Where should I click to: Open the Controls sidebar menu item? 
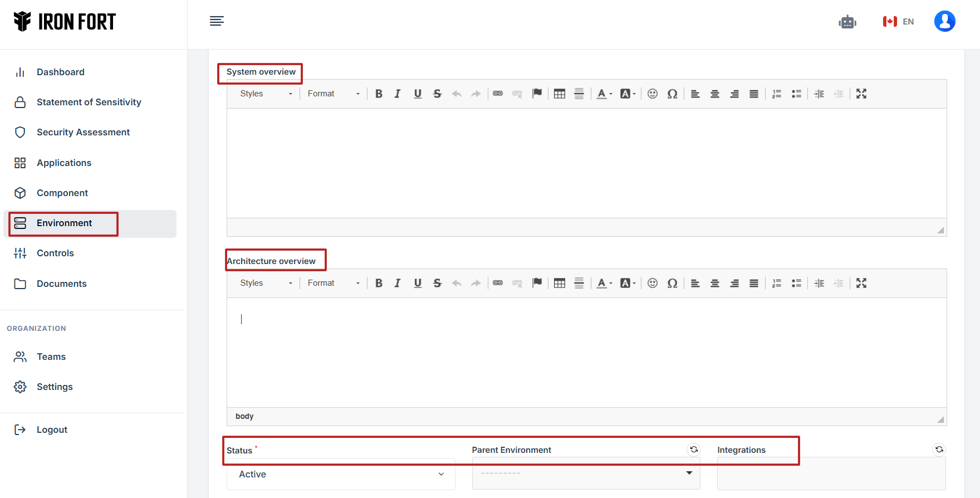pos(55,253)
